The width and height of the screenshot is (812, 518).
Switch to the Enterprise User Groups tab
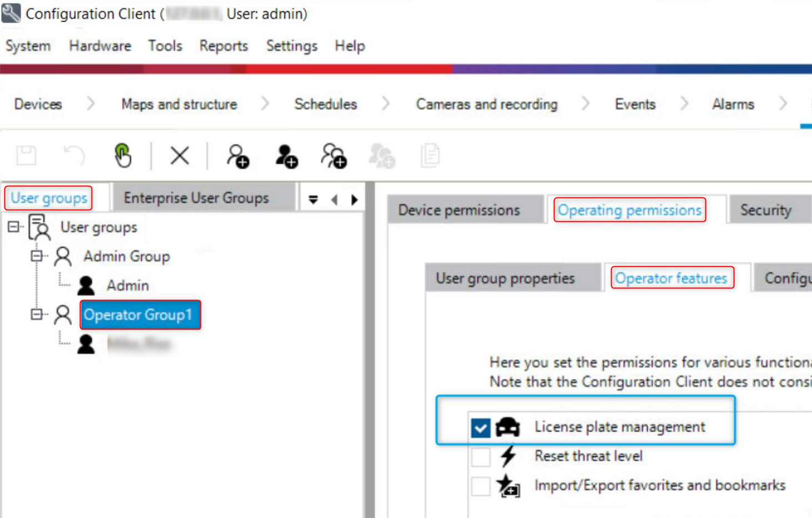(x=196, y=198)
